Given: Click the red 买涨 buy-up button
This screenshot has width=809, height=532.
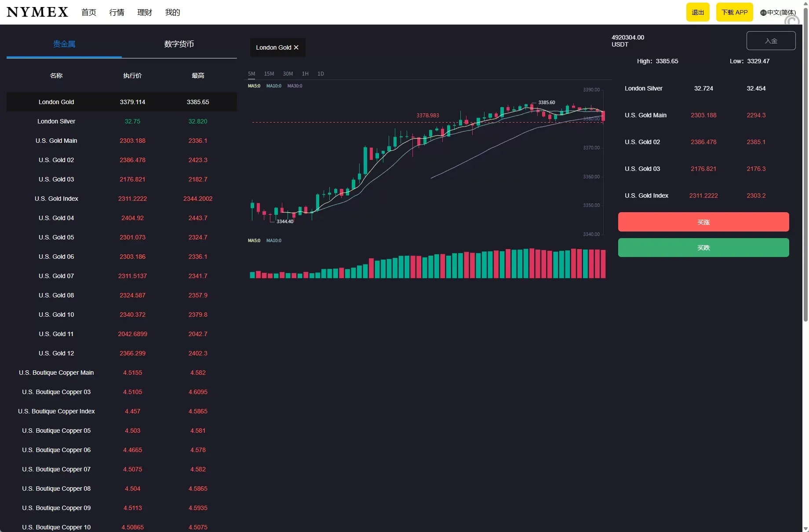Looking at the screenshot, I should click(x=703, y=222).
